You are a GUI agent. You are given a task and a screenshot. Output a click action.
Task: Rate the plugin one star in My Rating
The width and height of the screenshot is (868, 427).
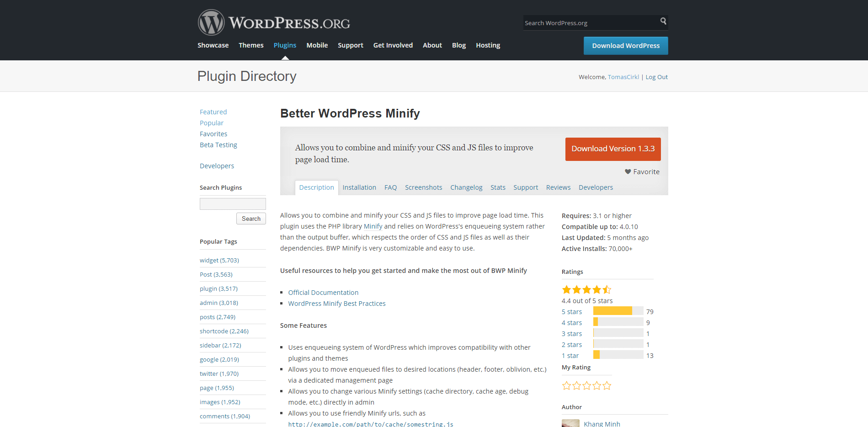566,386
